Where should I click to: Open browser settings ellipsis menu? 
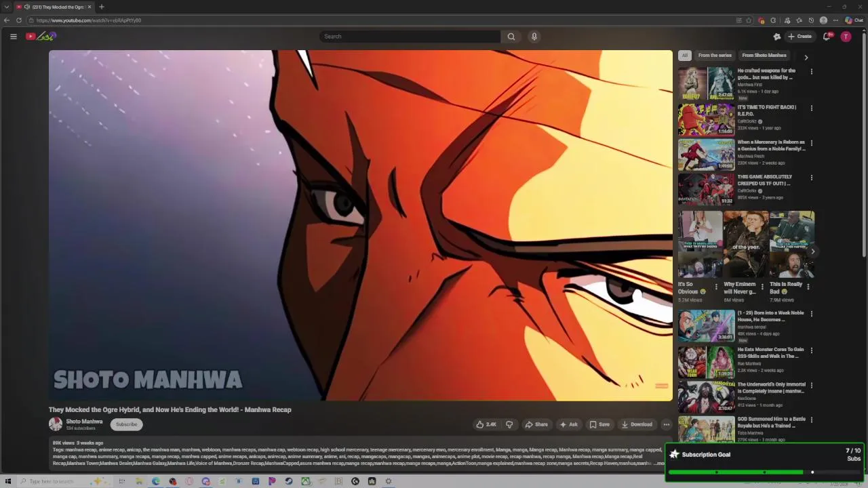(x=835, y=20)
